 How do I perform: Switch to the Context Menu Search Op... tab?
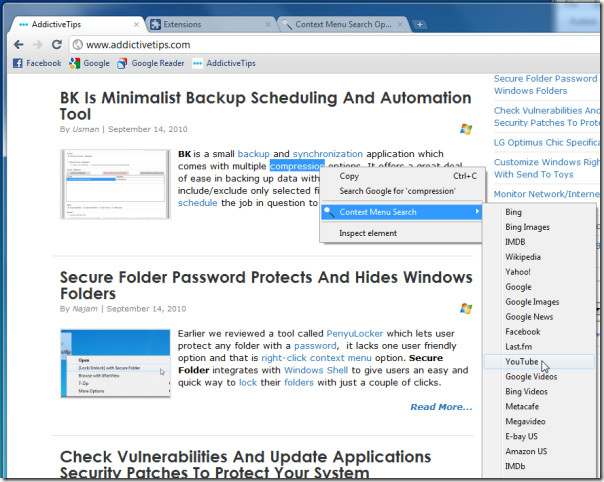(342, 24)
